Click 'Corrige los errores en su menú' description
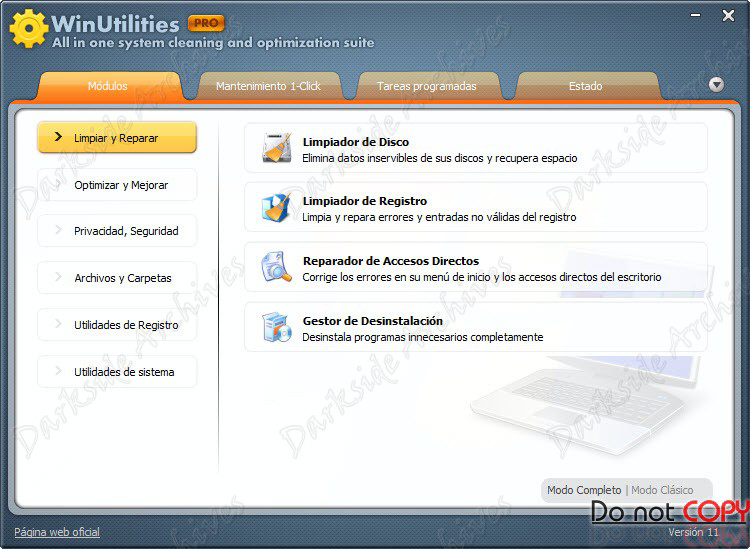The height and width of the screenshot is (549, 750). (482, 277)
